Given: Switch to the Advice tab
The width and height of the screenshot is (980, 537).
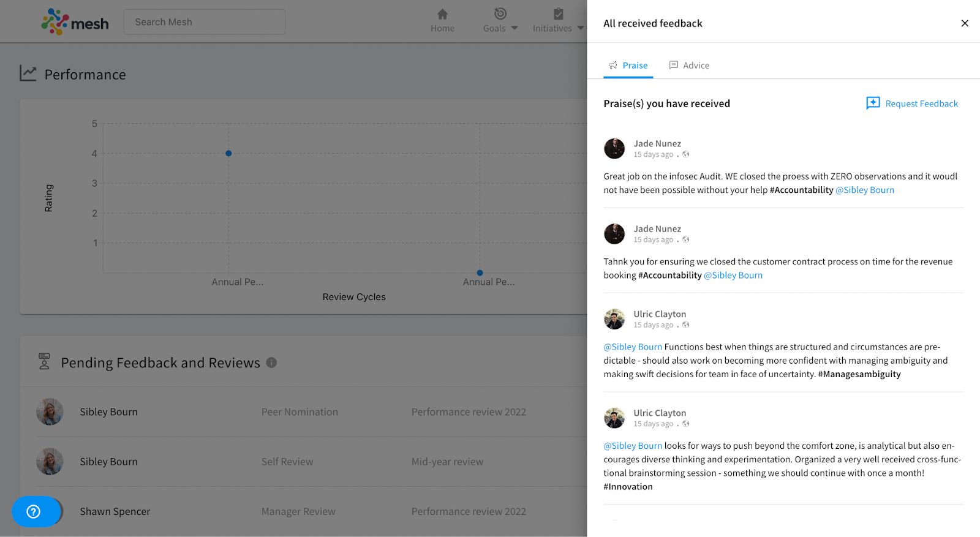Looking at the screenshot, I should tap(689, 66).
